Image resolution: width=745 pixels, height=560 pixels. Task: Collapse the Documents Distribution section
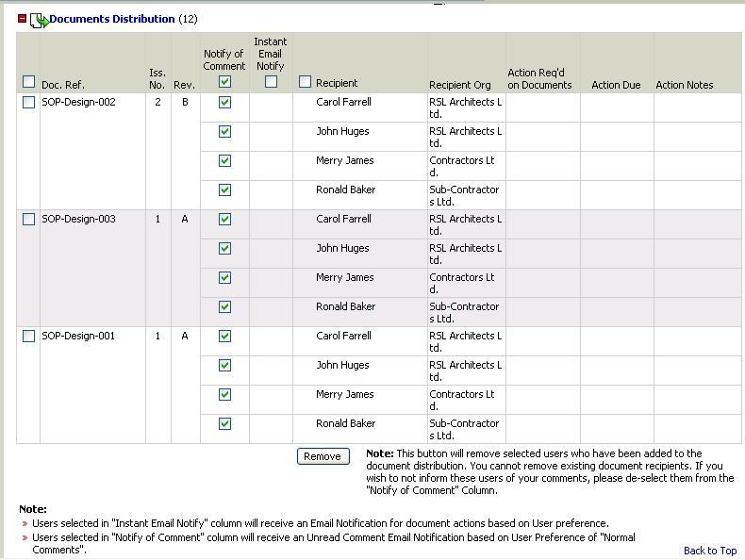(22, 19)
